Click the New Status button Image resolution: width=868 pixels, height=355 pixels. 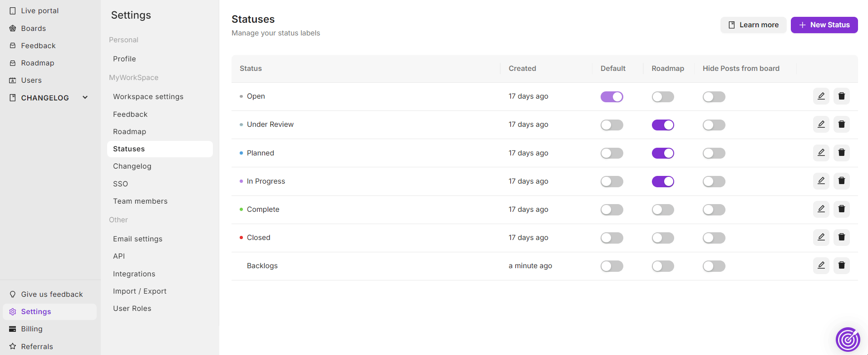click(x=824, y=25)
